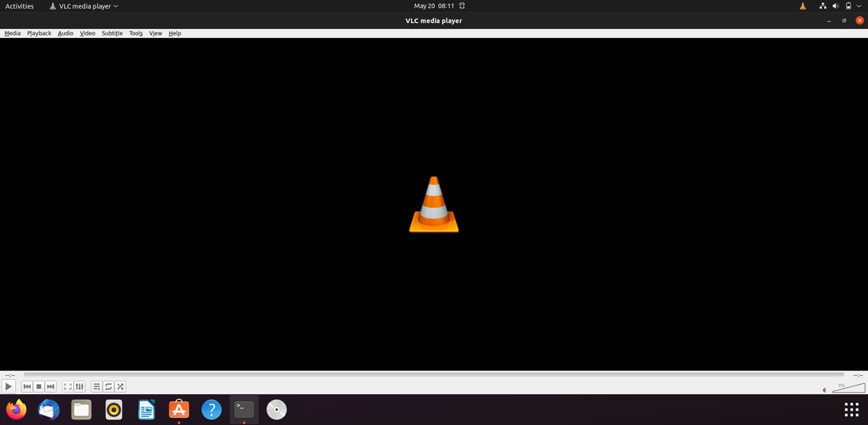The width and height of the screenshot is (868, 425).
Task: Close the VLC media player window
Action: (x=859, y=21)
